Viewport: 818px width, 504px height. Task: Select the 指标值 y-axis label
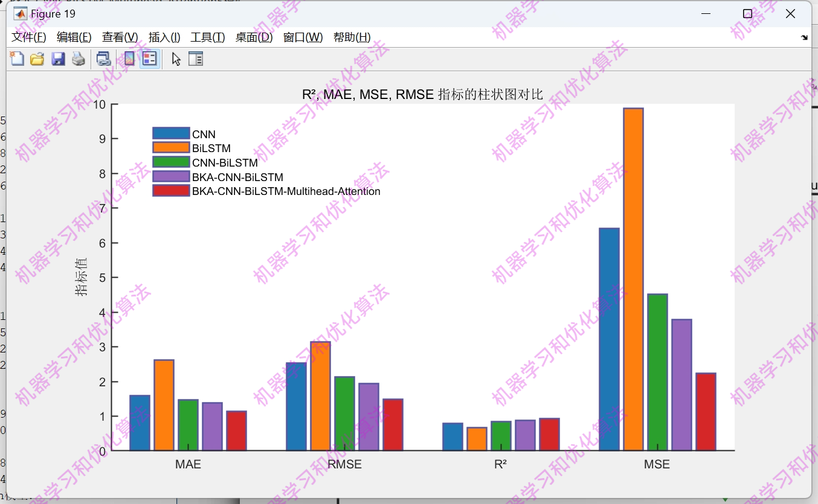(81, 277)
